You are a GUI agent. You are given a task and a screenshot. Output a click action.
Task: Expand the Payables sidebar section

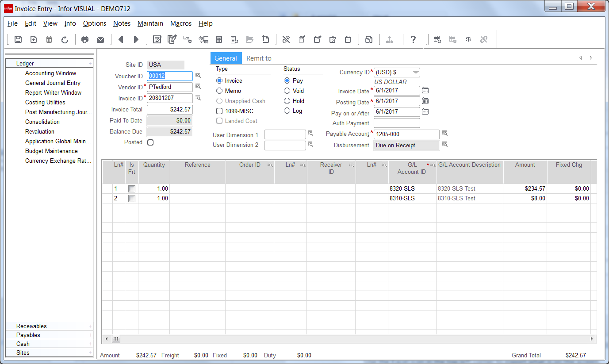50,335
